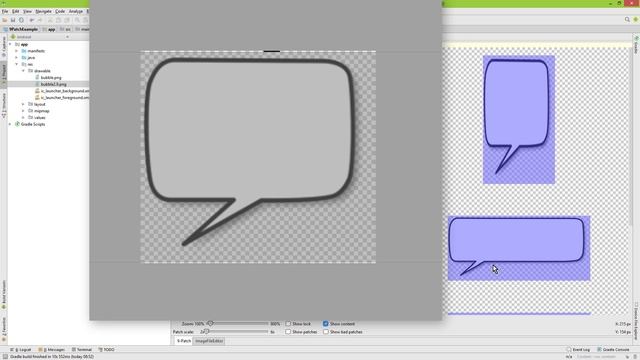The height and width of the screenshot is (360, 640).
Task: Open the Analyze menu
Action: pyautogui.click(x=76, y=11)
